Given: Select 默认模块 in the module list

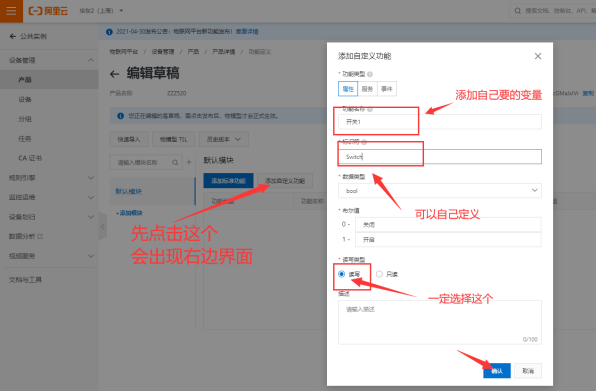Looking at the screenshot, I should (x=153, y=191).
